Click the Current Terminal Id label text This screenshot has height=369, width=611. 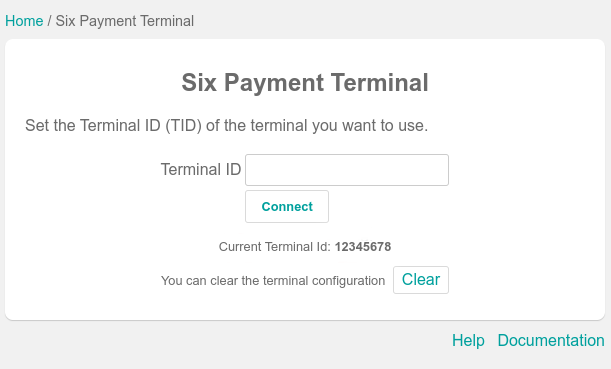[x=275, y=247]
